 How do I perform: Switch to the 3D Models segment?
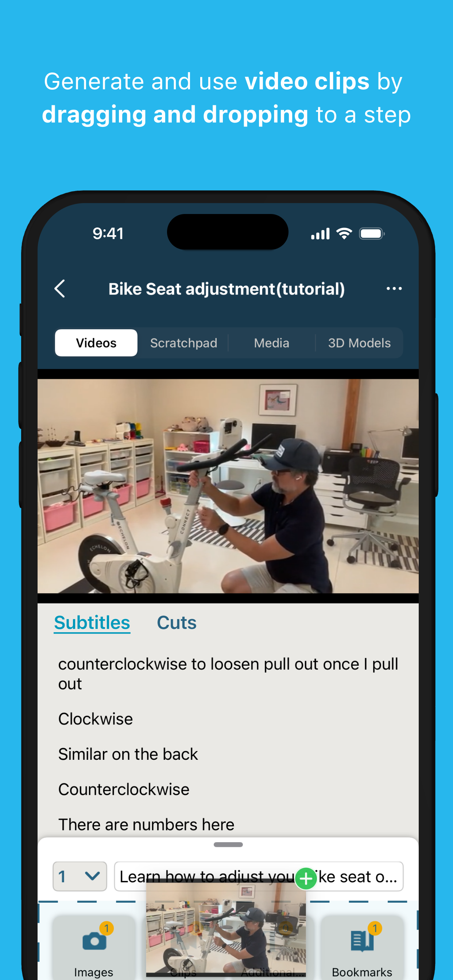[x=359, y=343]
